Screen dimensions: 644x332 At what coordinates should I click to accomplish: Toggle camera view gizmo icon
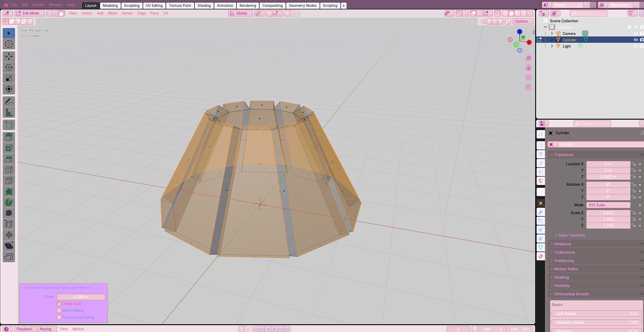(x=528, y=77)
